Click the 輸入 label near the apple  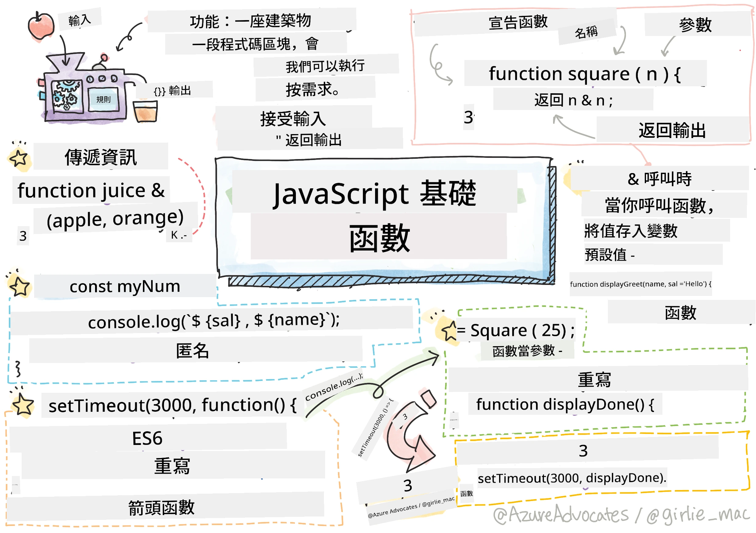click(80, 20)
